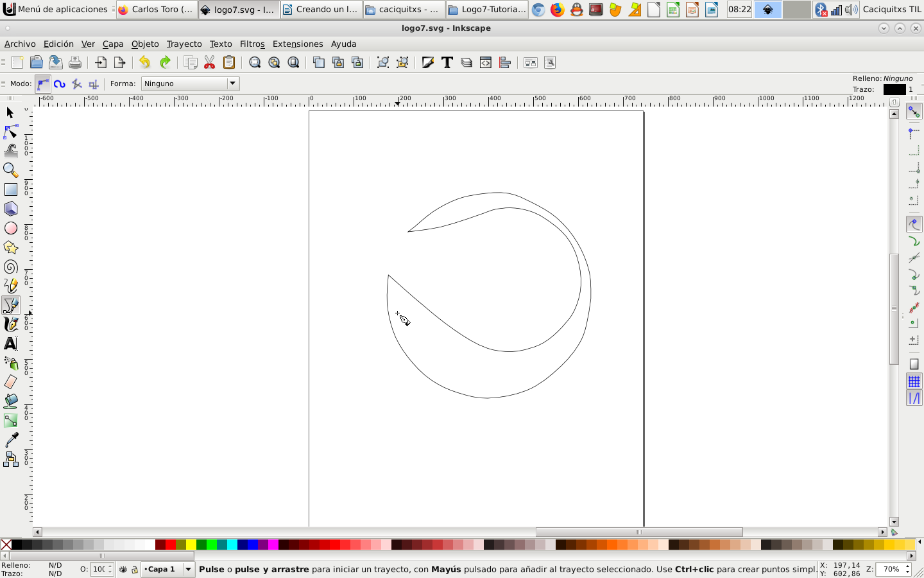
Task: Open the Capa menu
Action: (x=113, y=44)
